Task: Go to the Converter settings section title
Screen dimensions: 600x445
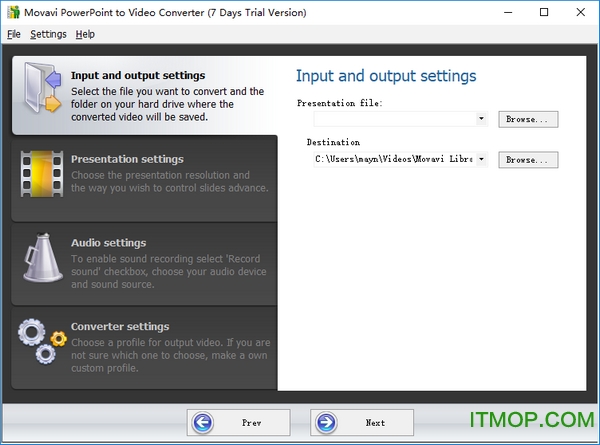Action: [120, 327]
